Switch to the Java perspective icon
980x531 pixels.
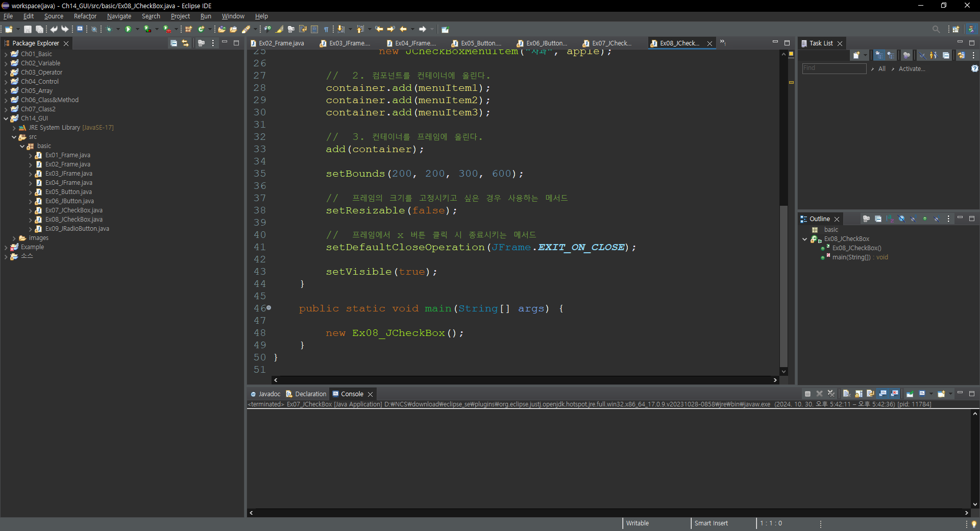(x=971, y=29)
